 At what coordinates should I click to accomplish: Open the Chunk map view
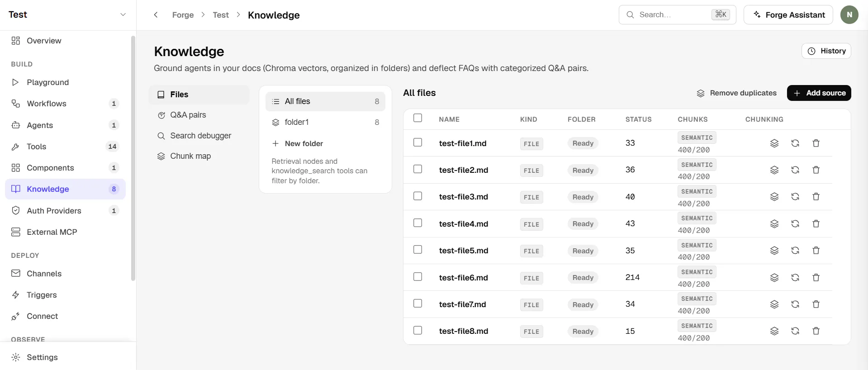[x=199, y=156]
